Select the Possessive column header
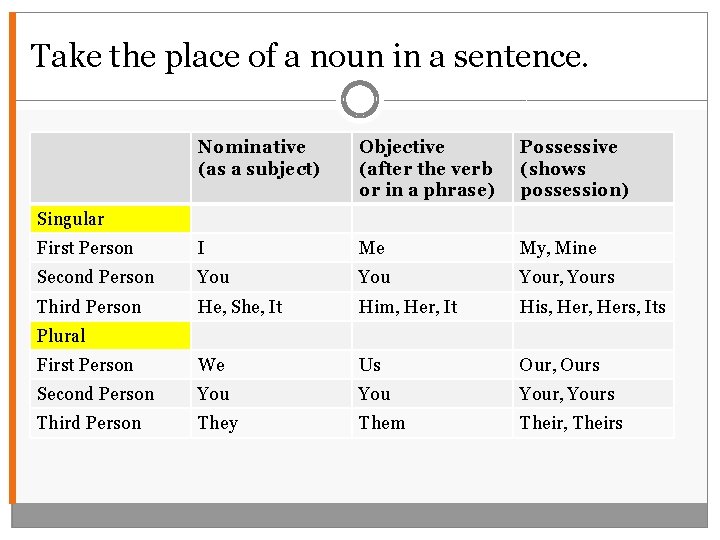The width and height of the screenshot is (720, 540). (593, 168)
